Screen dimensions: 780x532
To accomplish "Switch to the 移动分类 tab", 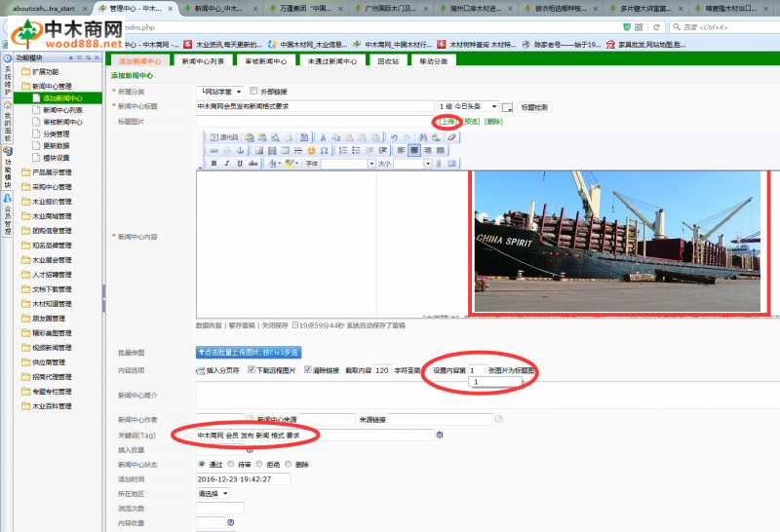I will pos(433,61).
